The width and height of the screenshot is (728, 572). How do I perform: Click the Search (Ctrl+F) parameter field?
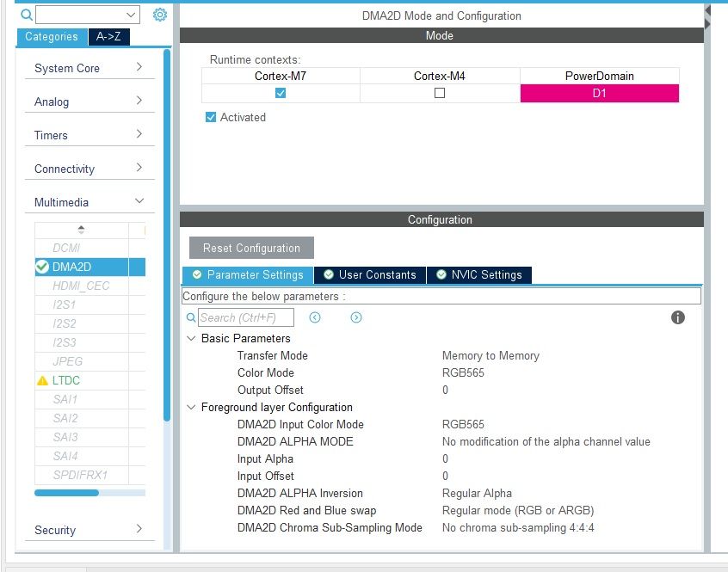(246, 317)
